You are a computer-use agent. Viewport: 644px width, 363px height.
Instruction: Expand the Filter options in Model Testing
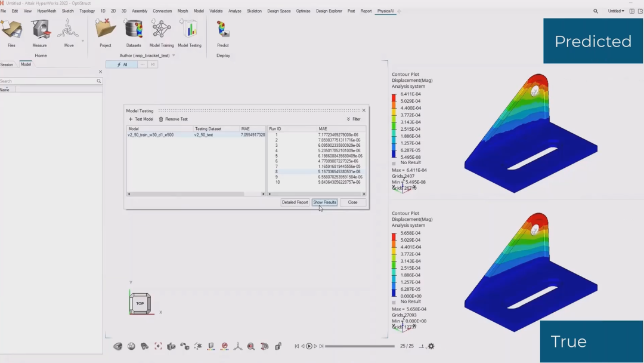tap(353, 119)
